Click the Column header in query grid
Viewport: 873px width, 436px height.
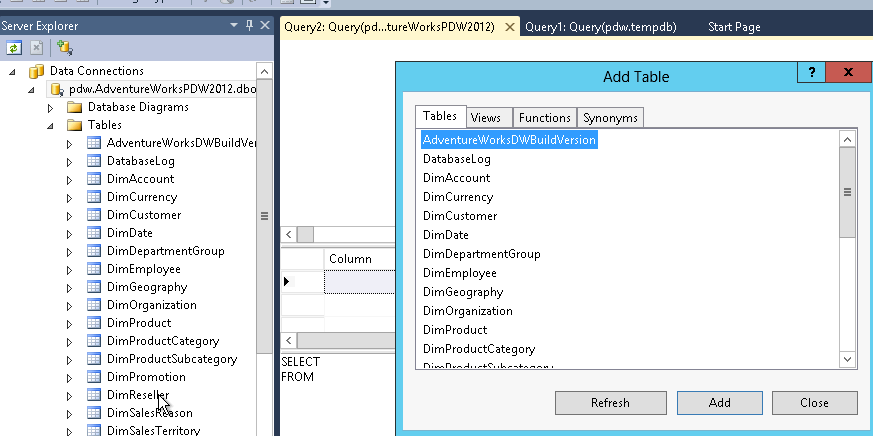[x=359, y=259]
